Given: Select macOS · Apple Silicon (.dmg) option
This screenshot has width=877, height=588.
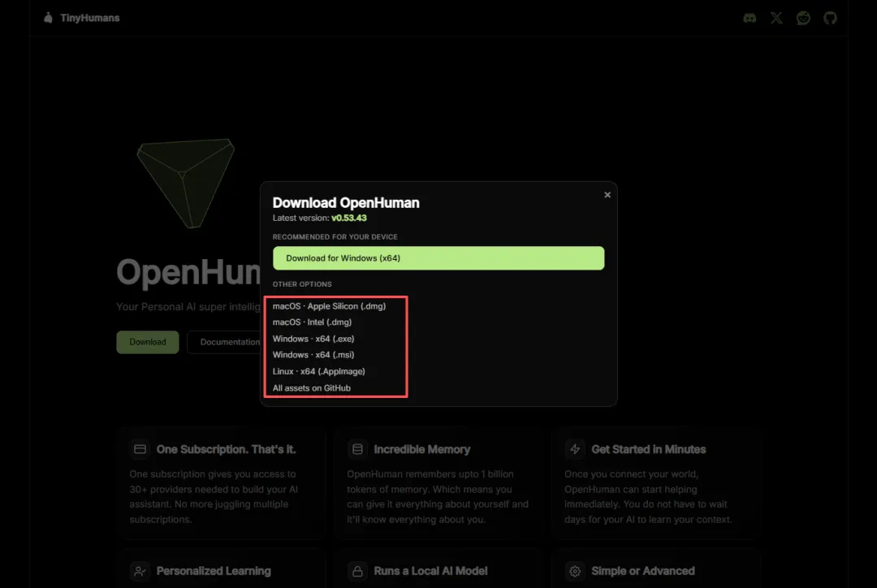Looking at the screenshot, I should tap(329, 306).
